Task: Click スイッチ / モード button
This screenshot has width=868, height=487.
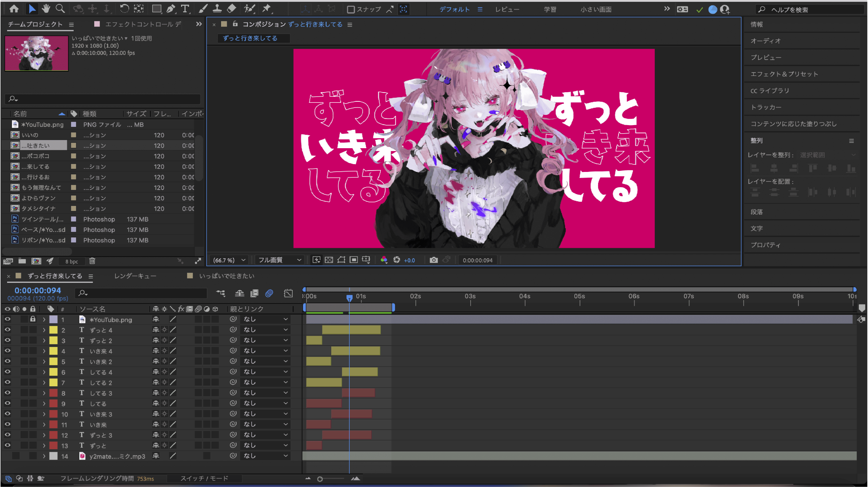Action: [x=204, y=478]
